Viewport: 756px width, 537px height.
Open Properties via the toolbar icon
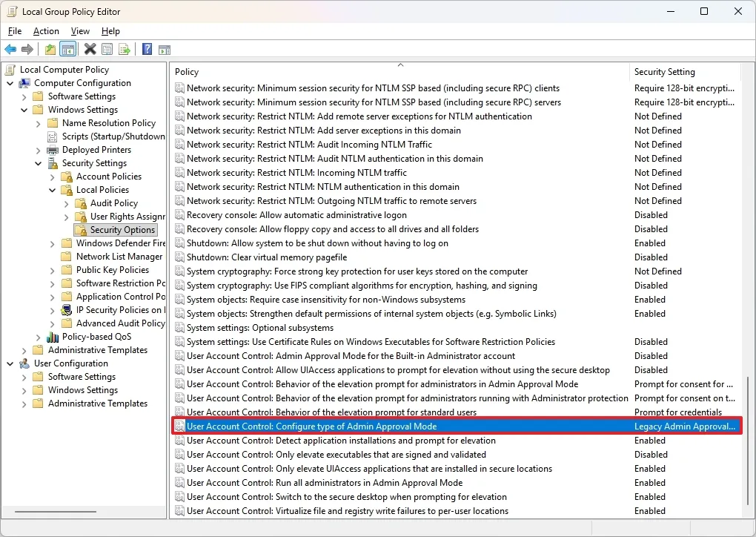pyautogui.click(x=107, y=49)
